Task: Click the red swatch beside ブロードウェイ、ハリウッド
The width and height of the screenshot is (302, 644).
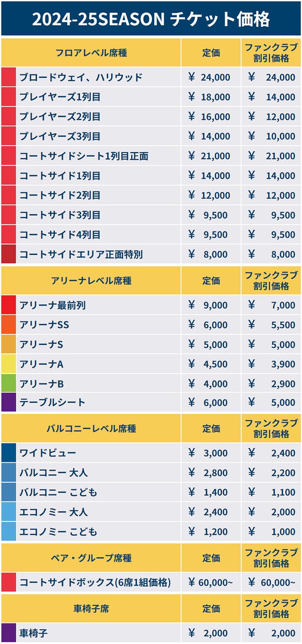Action: point(9,77)
